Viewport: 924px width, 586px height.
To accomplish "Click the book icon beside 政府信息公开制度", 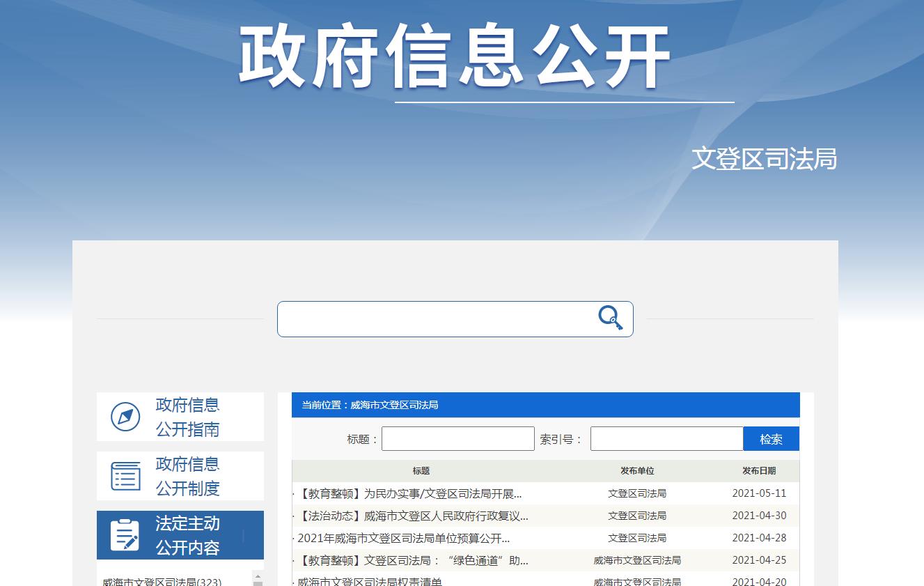I will (x=125, y=476).
